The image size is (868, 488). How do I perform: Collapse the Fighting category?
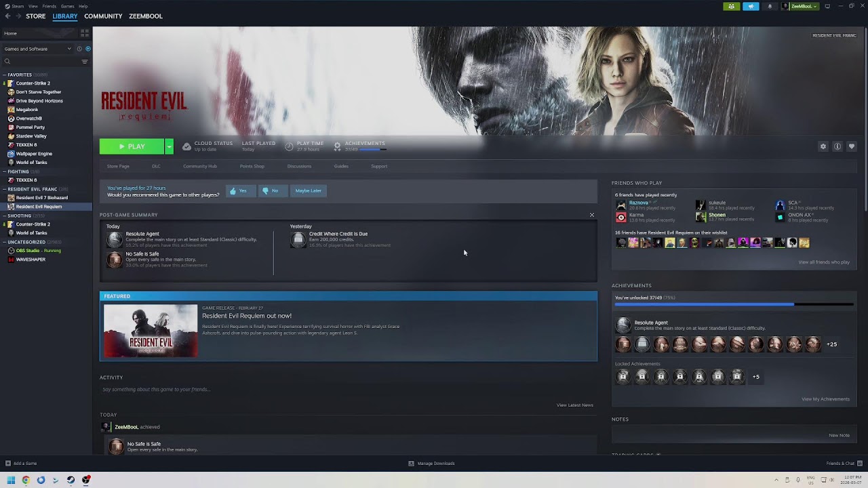[x=5, y=171]
